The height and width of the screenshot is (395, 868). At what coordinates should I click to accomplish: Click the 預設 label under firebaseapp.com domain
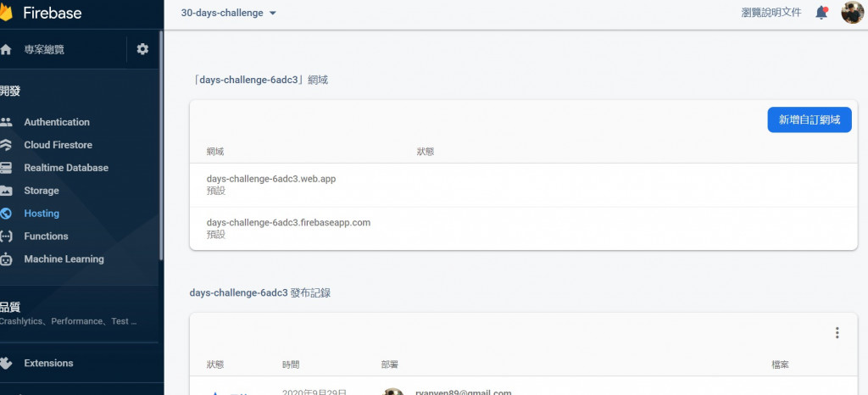tap(216, 235)
